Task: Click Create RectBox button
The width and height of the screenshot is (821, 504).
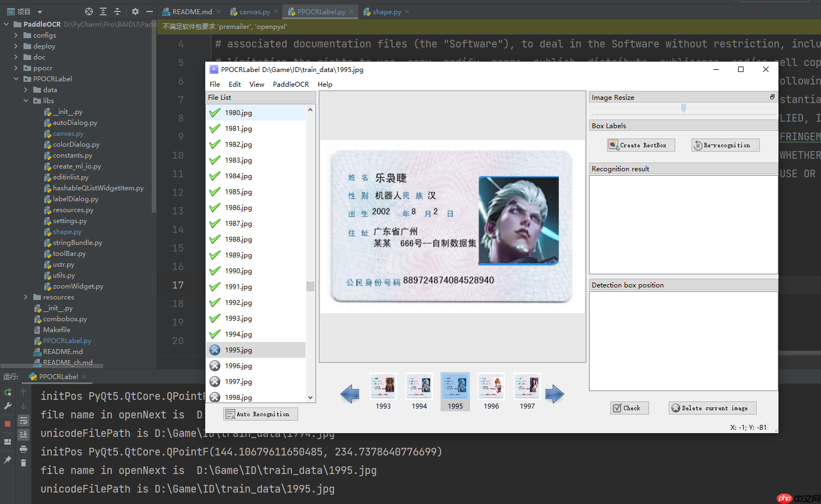Action: tap(641, 145)
